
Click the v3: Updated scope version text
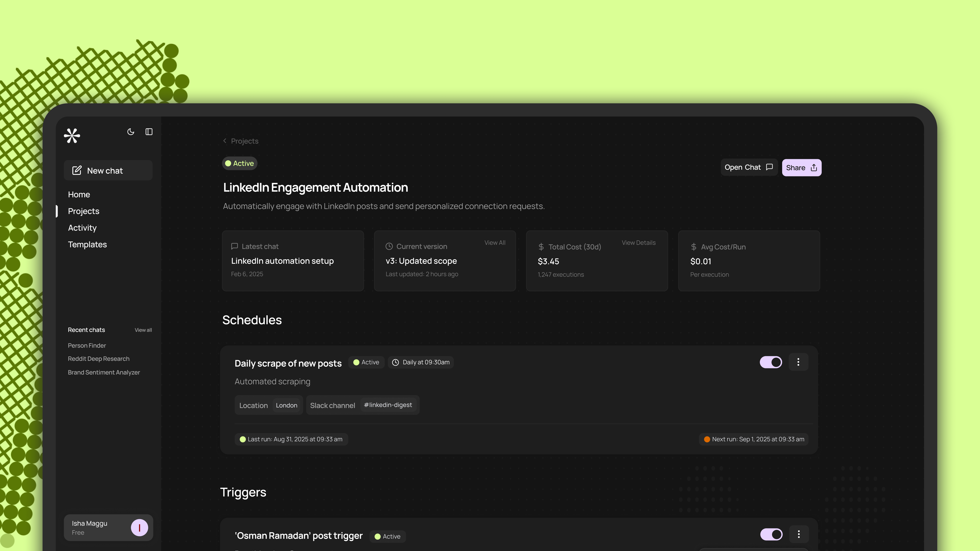point(421,261)
